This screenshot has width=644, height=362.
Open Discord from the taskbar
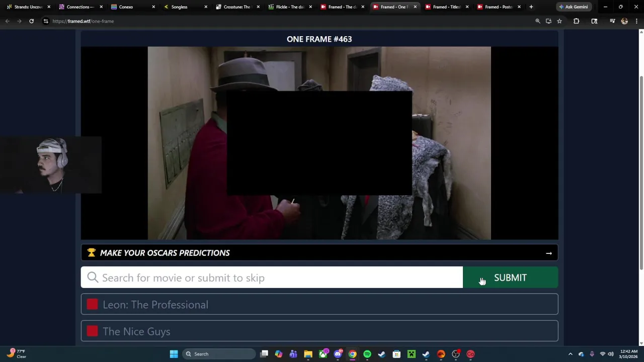point(338,354)
